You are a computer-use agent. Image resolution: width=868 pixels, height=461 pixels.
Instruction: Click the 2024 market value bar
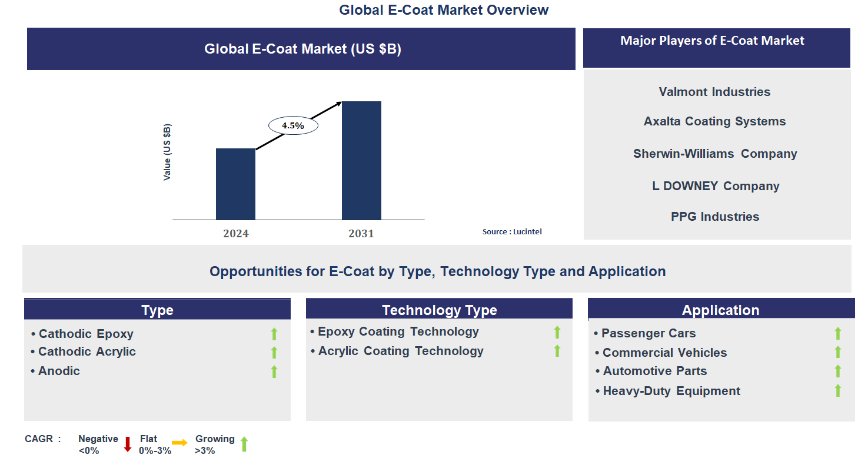coord(236,184)
